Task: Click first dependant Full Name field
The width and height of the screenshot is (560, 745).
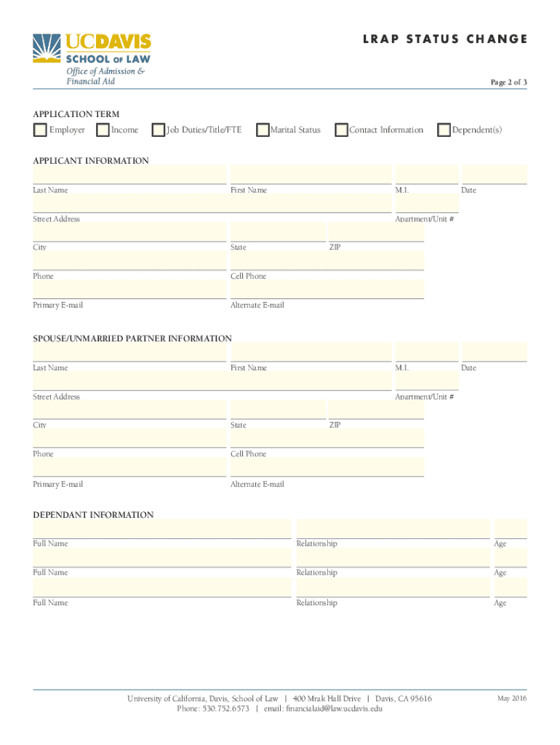Action: click(x=161, y=529)
